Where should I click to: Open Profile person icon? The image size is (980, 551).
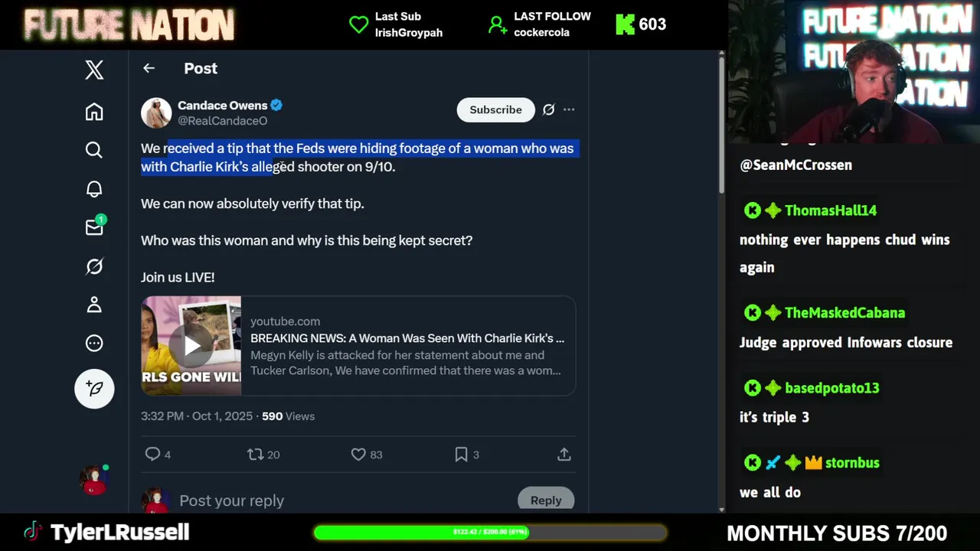pos(94,305)
